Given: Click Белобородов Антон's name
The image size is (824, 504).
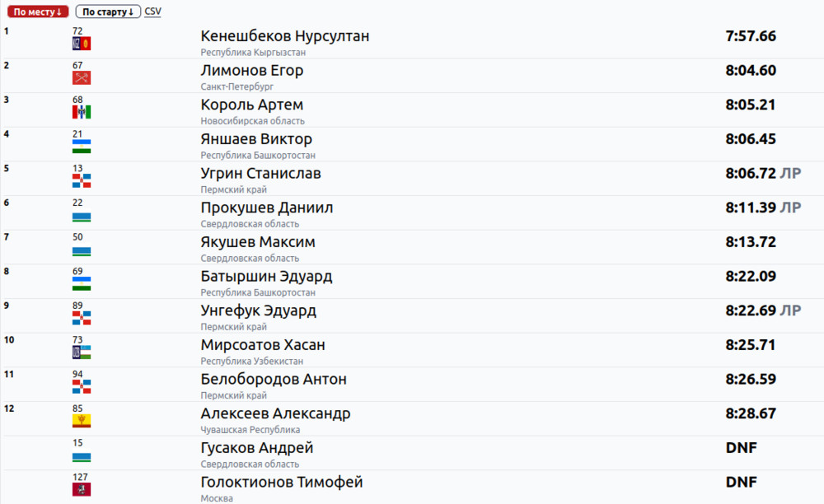Looking at the screenshot, I should (274, 379).
